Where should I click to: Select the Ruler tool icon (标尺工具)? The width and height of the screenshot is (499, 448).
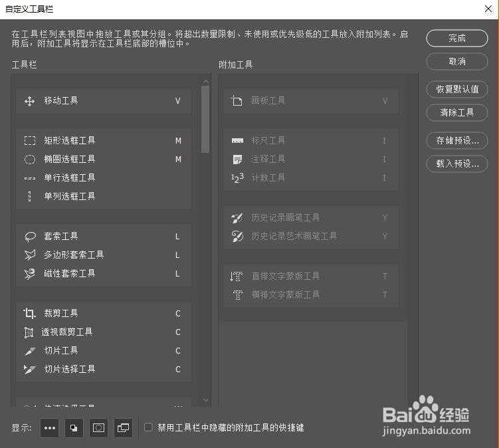click(x=237, y=140)
